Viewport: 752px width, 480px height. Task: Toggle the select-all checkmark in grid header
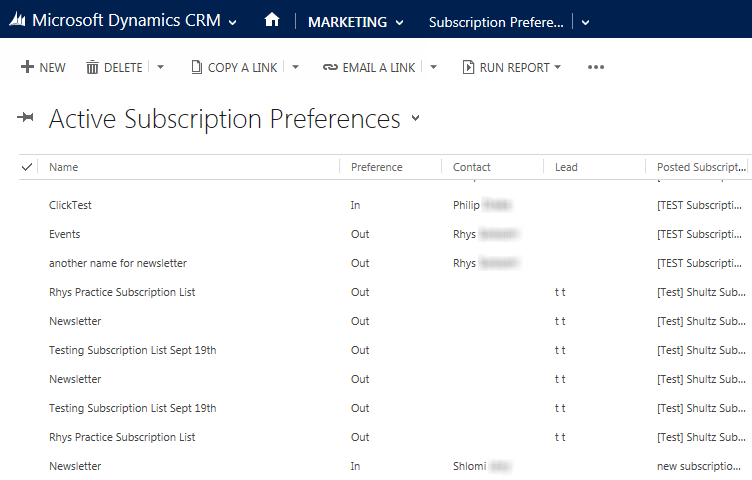[26, 167]
